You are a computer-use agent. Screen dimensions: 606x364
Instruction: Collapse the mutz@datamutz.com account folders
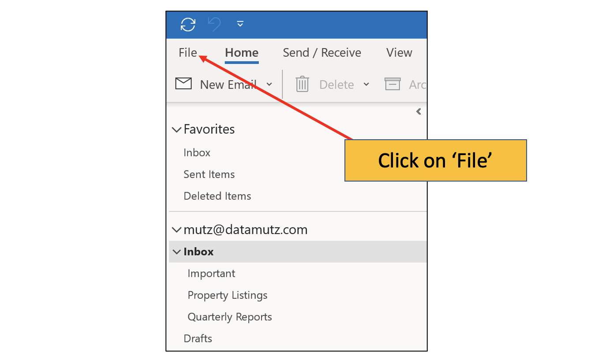[x=176, y=230]
